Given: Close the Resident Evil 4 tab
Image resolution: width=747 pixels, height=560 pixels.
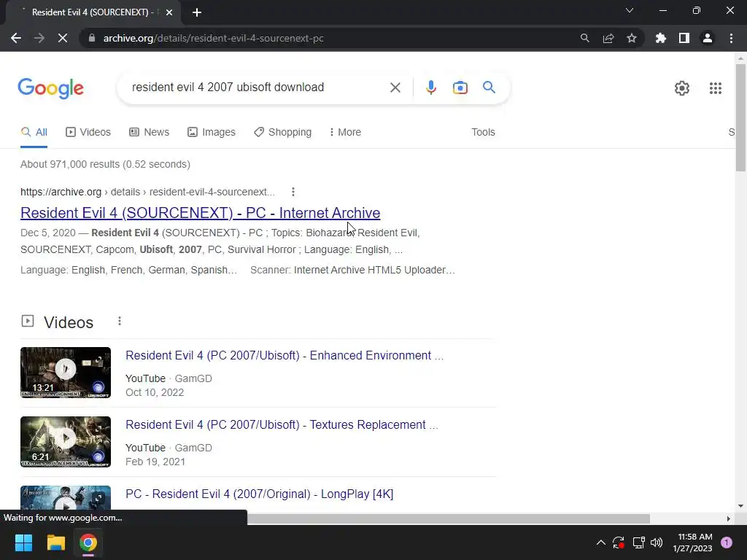Looking at the screenshot, I should 169,12.
